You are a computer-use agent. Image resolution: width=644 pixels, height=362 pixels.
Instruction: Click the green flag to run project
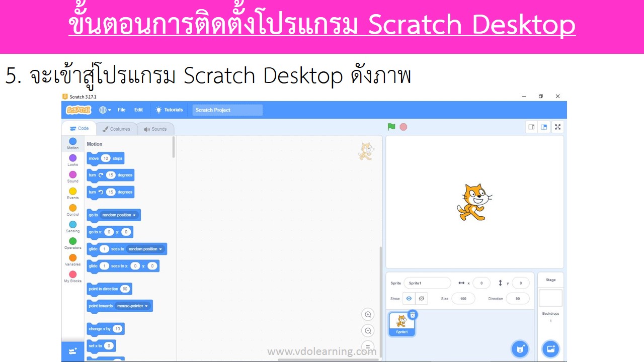tap(391, 127)
